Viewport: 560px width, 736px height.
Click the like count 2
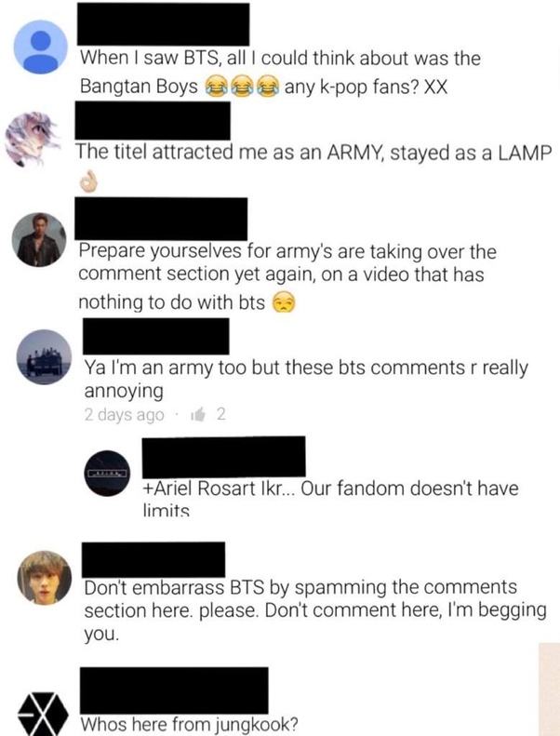(220, 414)
